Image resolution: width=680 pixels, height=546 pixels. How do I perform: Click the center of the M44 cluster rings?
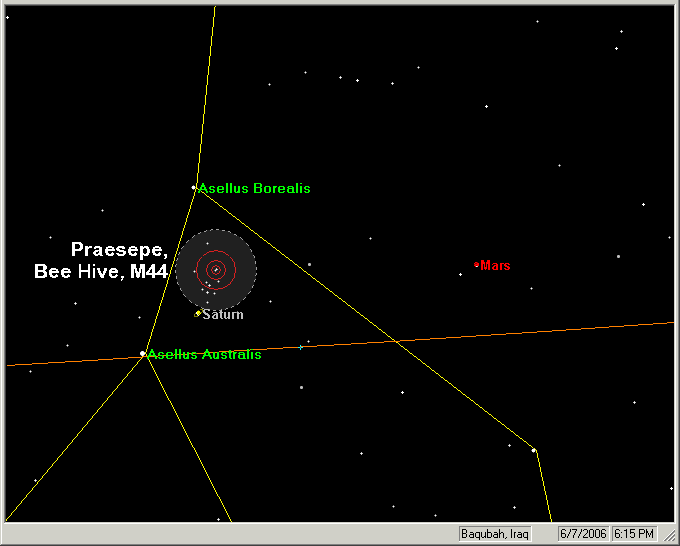pos(215,269)
